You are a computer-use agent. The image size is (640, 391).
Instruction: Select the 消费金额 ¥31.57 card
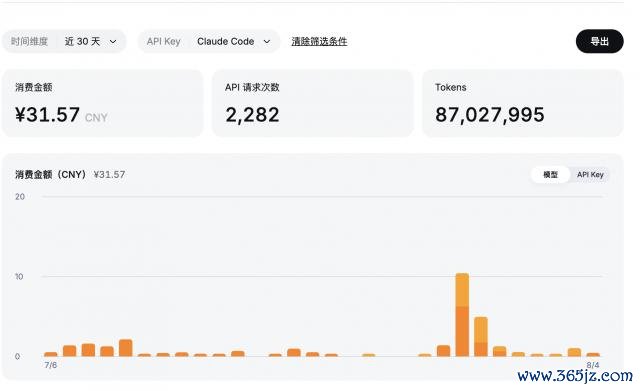[x=103, y=103]
